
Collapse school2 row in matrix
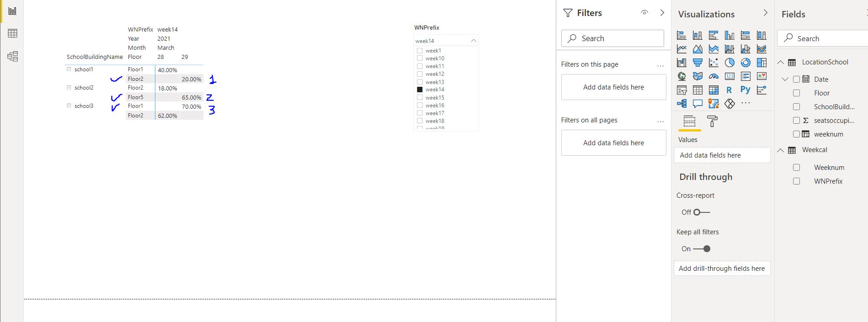(69, 87)
